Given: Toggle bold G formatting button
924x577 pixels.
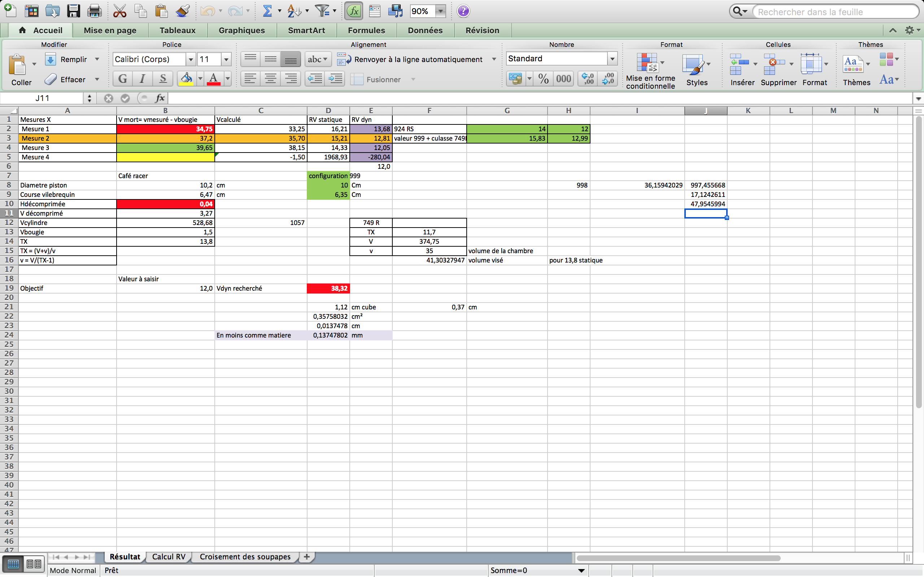Looking at the screenshot, I should 123,79.
